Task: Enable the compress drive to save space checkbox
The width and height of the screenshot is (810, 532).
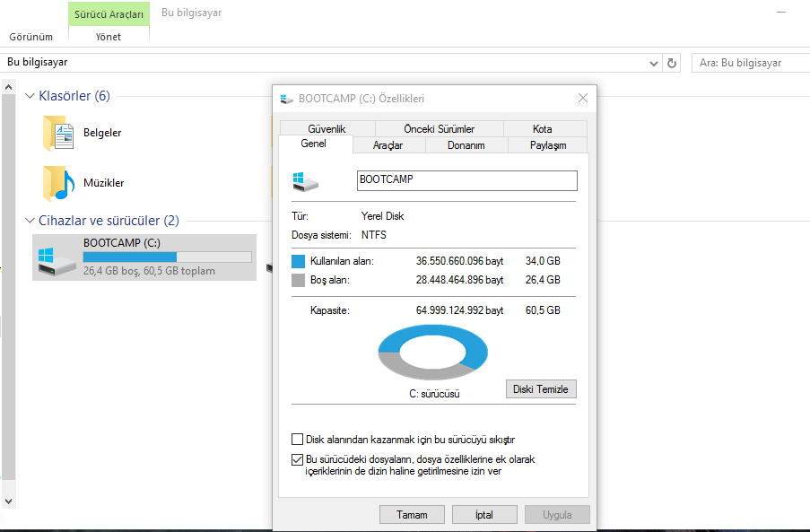Action: 297,439
